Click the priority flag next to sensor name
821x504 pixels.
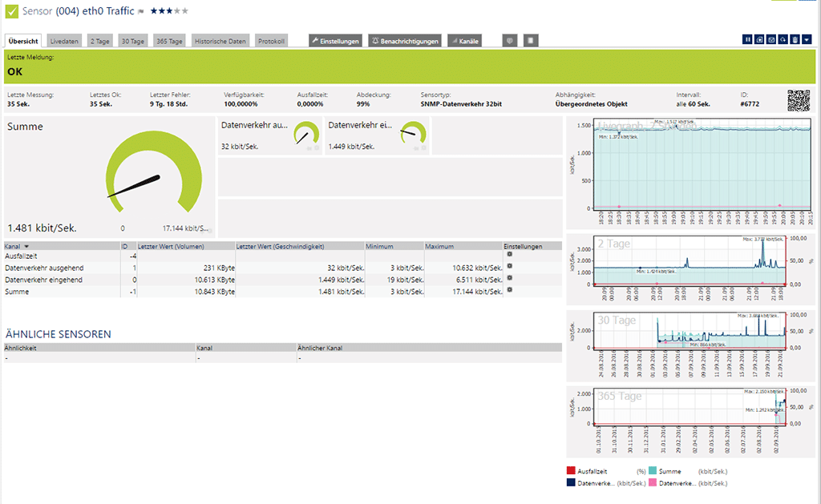point(142,11)
